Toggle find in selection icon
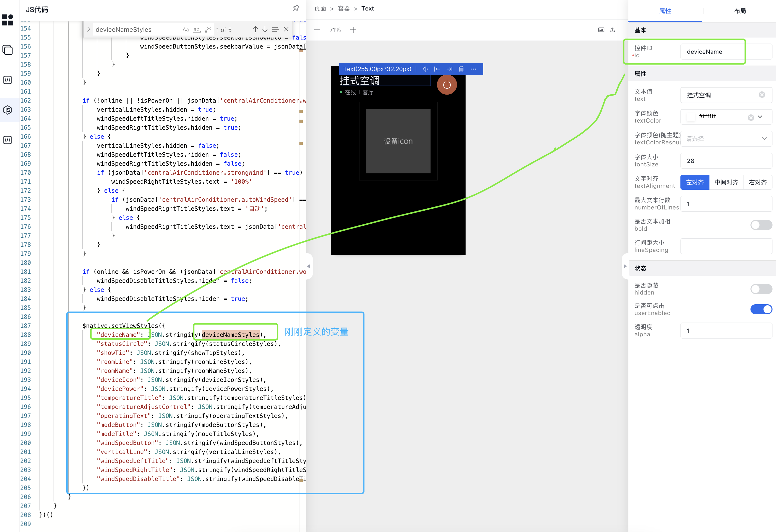Image resolution: width=776 pixels, height=532 pixels. (275, 29)
